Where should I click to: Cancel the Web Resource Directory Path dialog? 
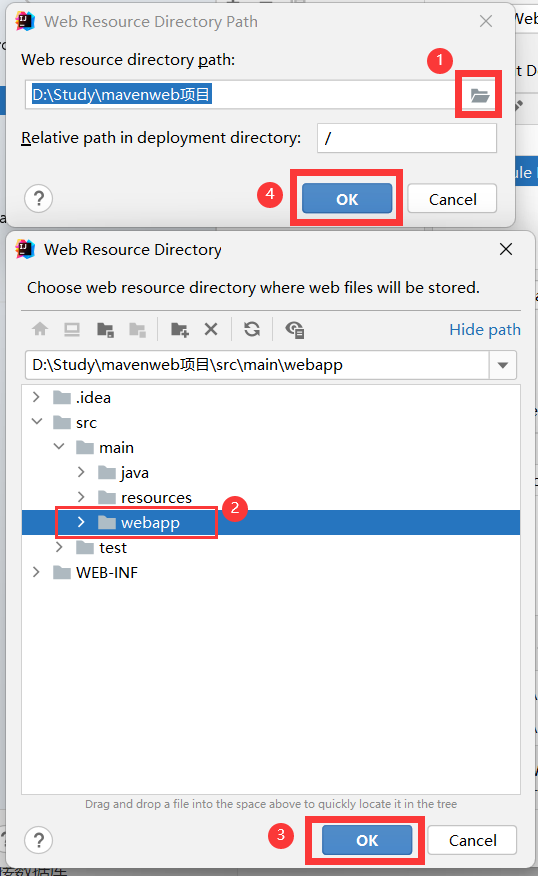(453, 199)
